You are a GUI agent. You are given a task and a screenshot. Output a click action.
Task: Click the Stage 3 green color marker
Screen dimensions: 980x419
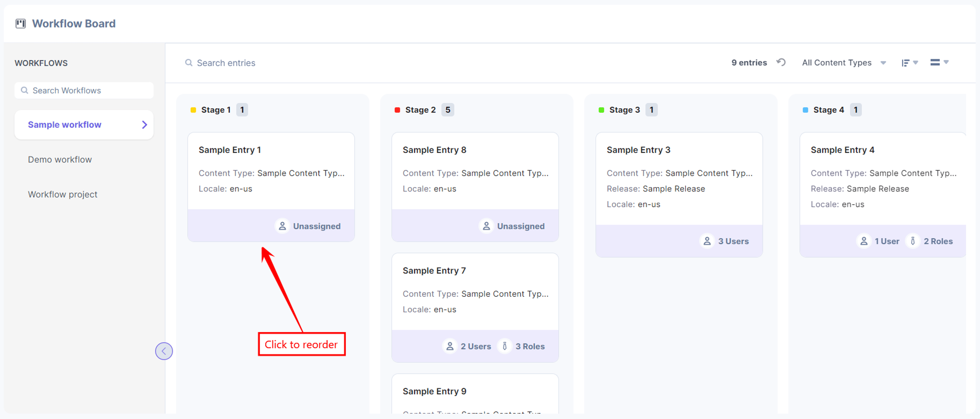pos(601,110)
